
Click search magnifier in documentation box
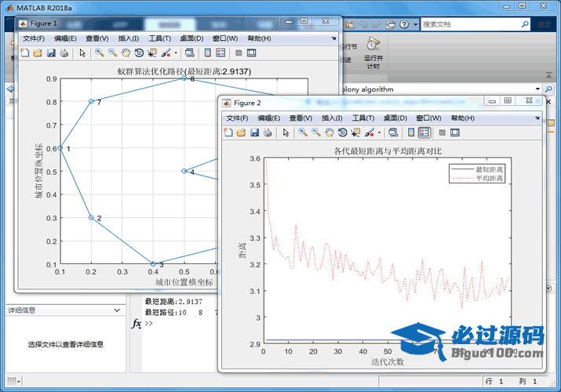(525, 24)
